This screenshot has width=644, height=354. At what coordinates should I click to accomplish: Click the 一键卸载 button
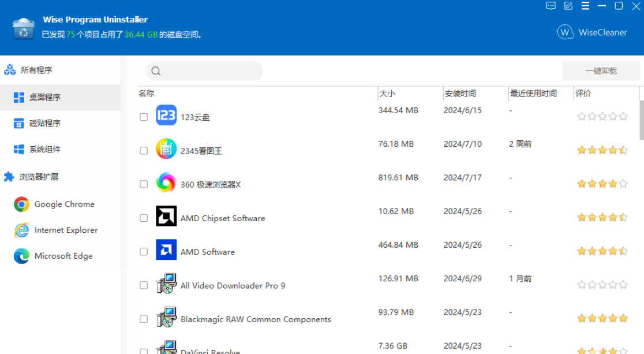click(601, 70)
